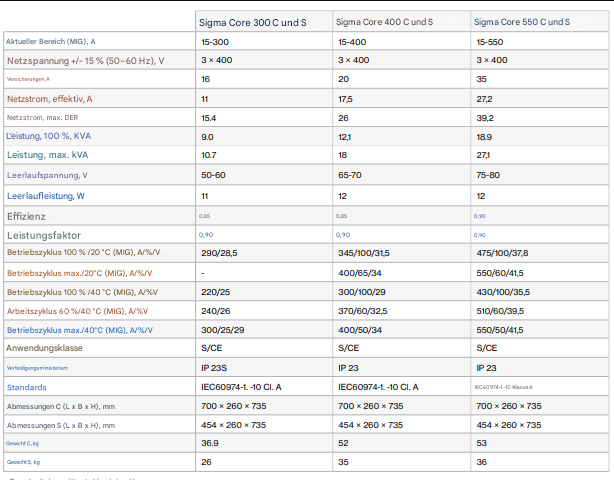Select the '10.7' max power value
Screen dimensions: 614x480
[x=209, y=155]
